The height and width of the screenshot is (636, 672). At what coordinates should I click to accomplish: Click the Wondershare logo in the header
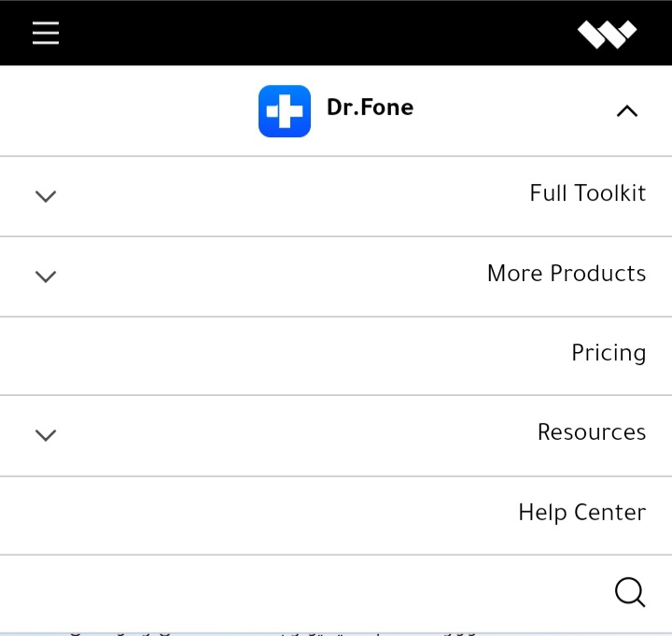[607, 35]
